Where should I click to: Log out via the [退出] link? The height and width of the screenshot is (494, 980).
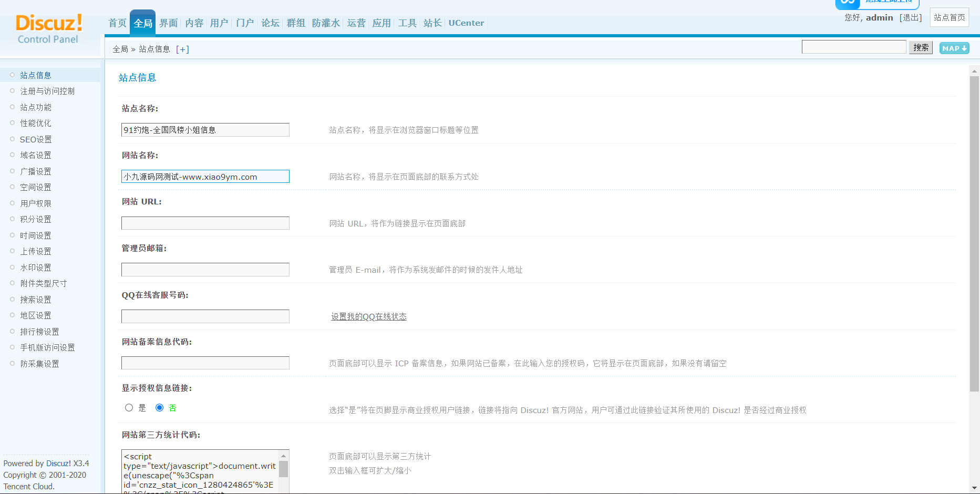[x=911, y=18]
